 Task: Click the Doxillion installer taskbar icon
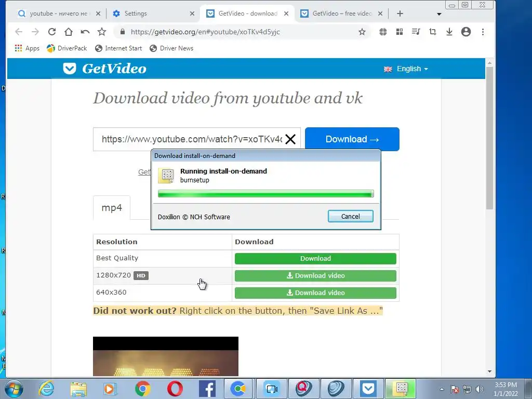[401, 389]
